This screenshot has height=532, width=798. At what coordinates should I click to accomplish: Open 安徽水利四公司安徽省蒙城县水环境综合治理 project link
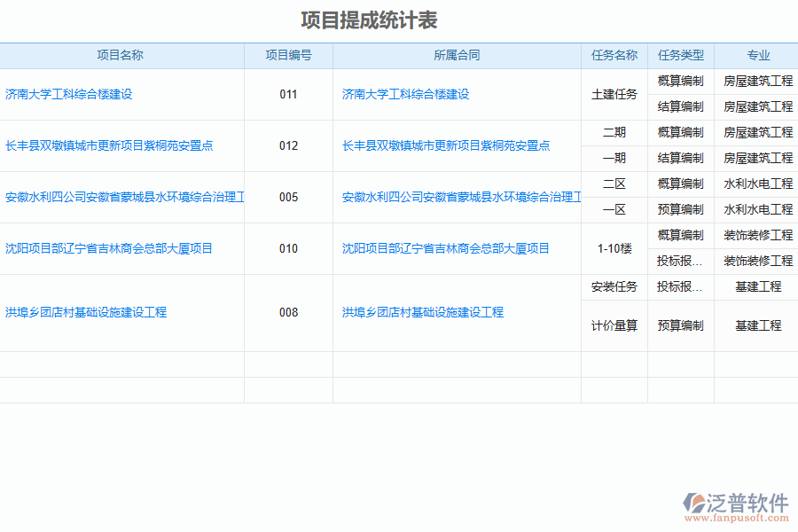pos(124,197)
